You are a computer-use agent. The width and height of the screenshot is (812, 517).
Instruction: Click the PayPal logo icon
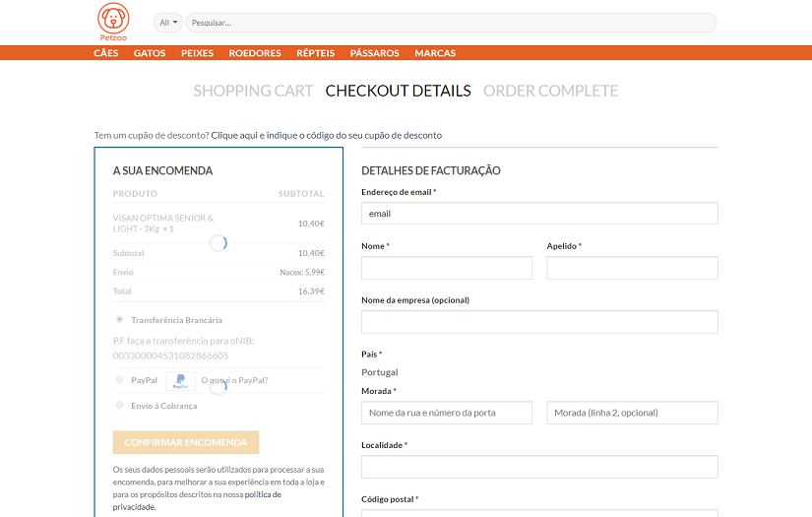[x=179, y=381]
